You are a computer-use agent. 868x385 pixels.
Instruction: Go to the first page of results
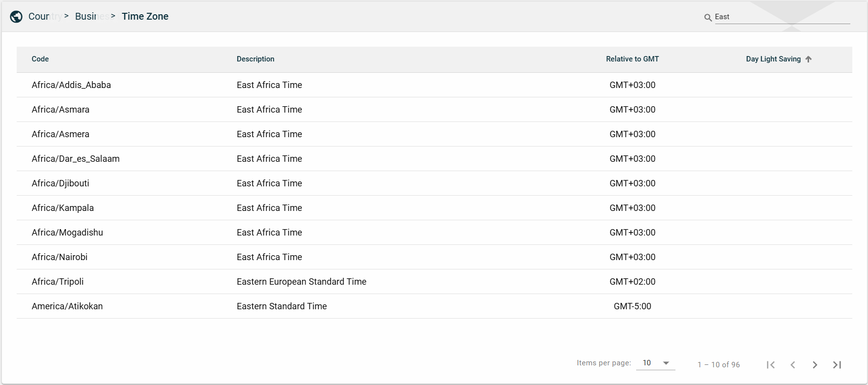tap(771, 365)
